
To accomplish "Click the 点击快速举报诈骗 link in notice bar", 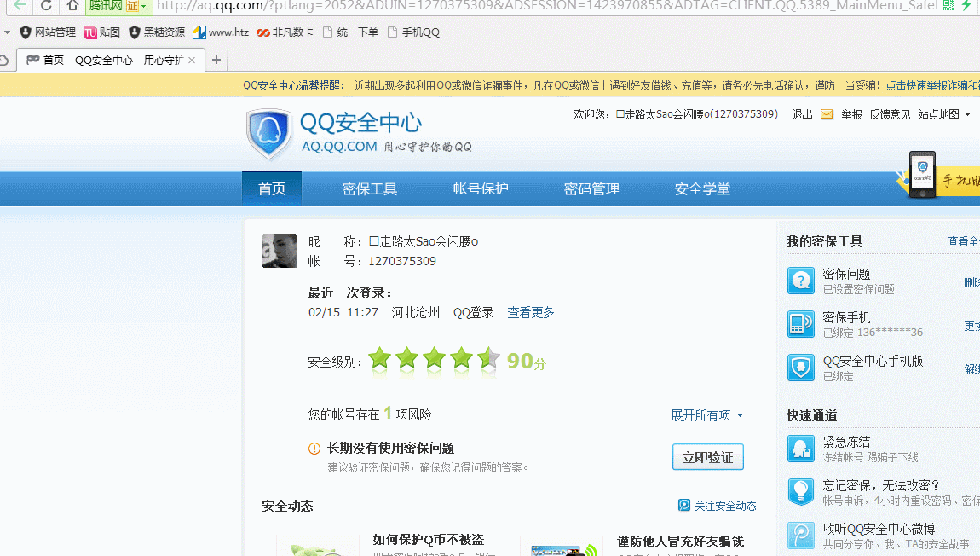I will point(932,85).
